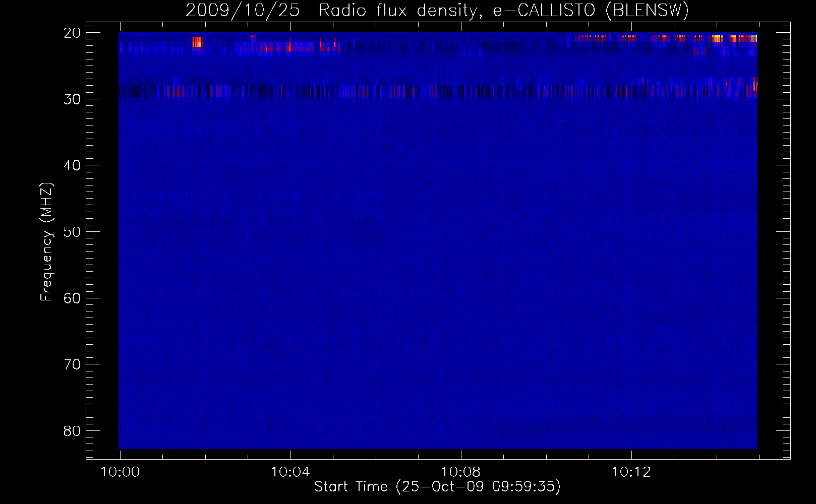The height and width of the screenshot is (504, 816).
Task: Click the 10:00 time axis tick label
Action: 120,472
